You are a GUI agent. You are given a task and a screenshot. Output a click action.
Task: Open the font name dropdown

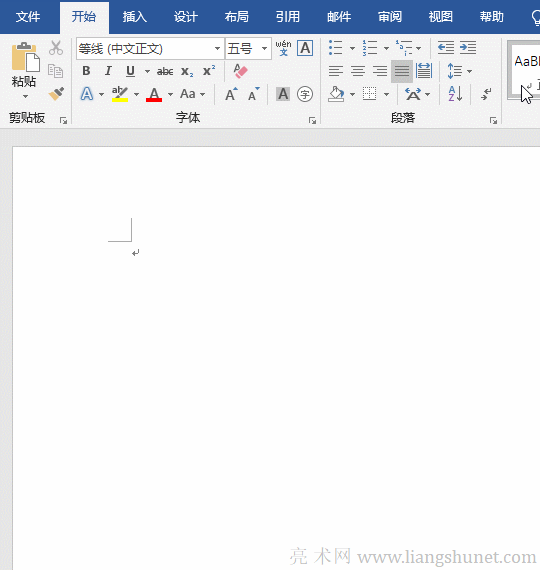point(217,48)
